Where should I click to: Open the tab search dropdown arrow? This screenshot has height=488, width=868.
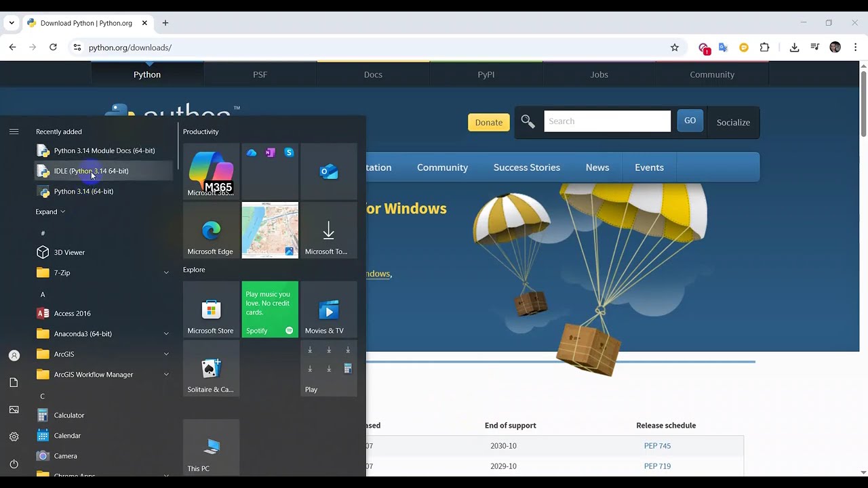[12, 23]
